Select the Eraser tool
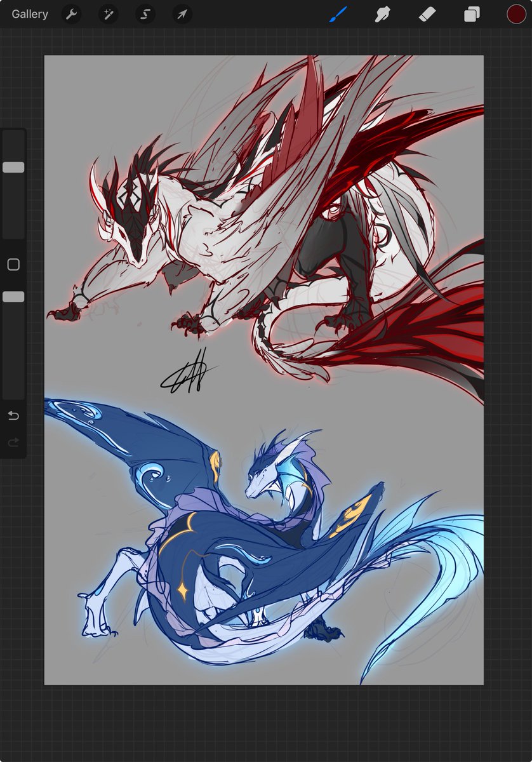Image resolution: width=532 pixels, height=762 pixels. (427, 14)
